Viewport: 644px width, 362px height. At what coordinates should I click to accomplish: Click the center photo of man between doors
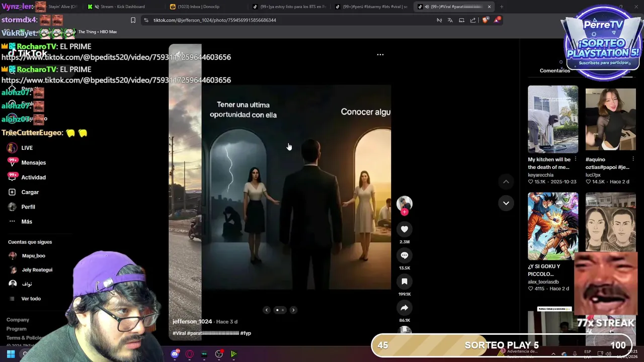pyautogui.click(x=296, y=187)
